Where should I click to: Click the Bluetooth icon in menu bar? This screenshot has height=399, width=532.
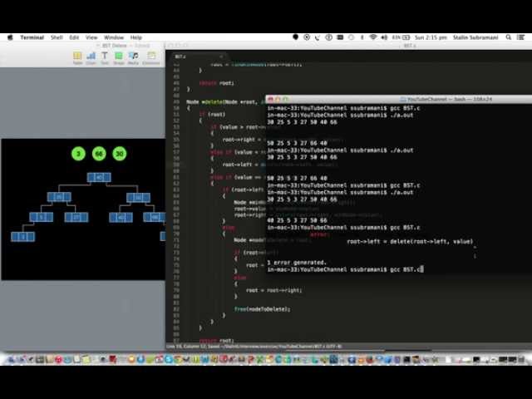pos(362,37)
